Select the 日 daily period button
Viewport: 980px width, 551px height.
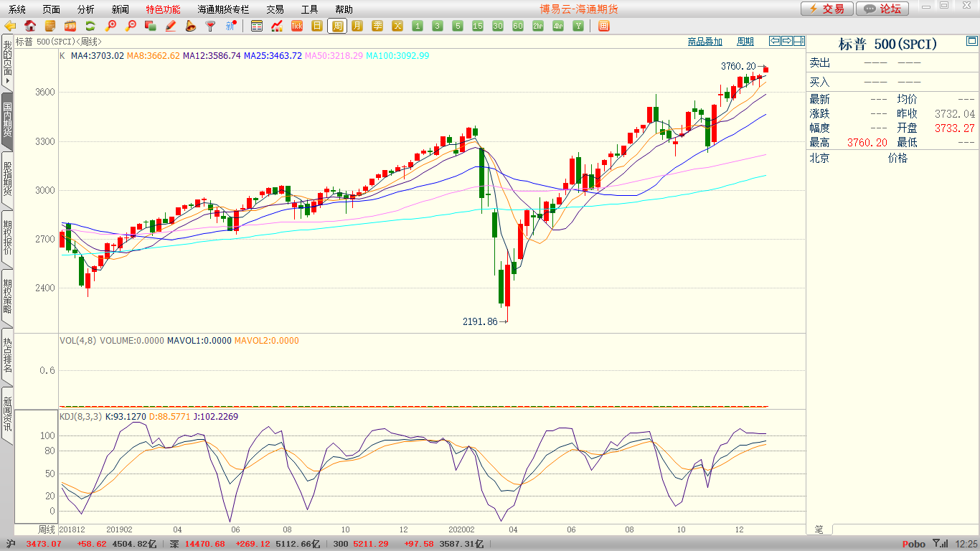317,26
